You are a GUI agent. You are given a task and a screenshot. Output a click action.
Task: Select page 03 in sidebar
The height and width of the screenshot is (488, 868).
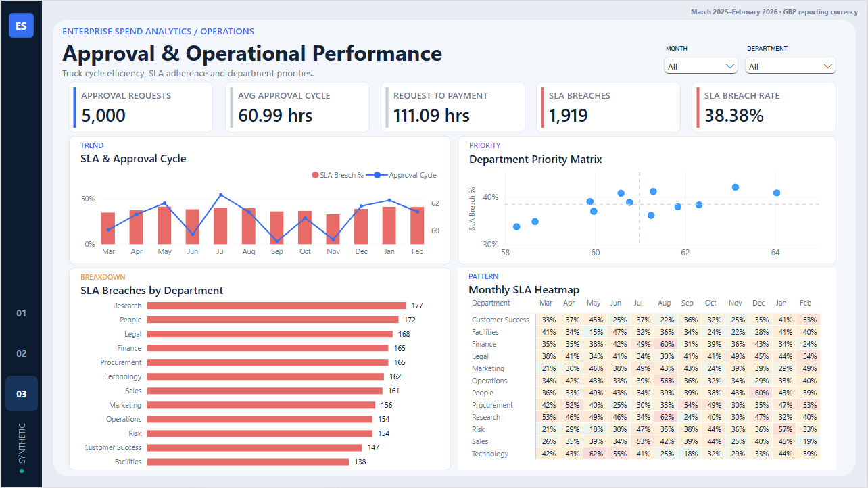[22, 394]
